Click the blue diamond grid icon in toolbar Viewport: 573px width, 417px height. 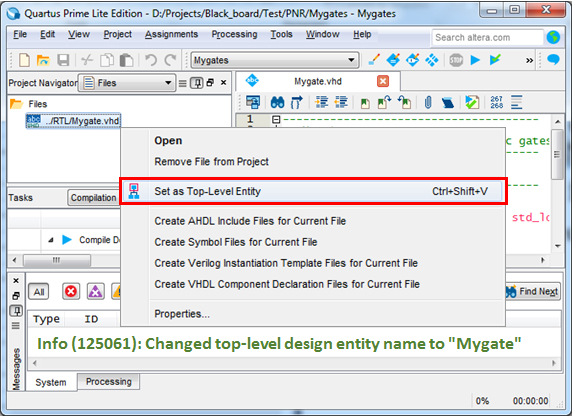point(432,60)
